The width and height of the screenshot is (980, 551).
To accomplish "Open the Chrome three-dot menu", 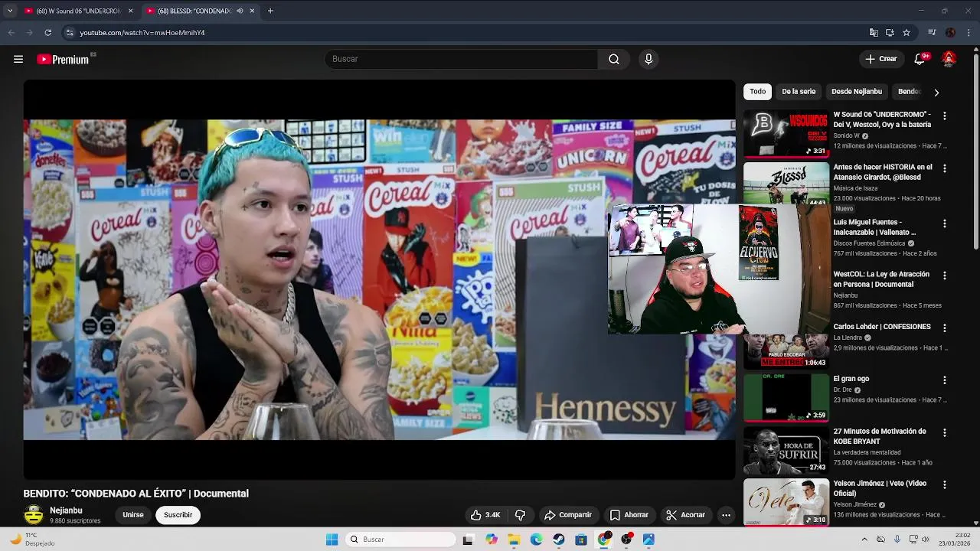I will click(x=969, y=33).
